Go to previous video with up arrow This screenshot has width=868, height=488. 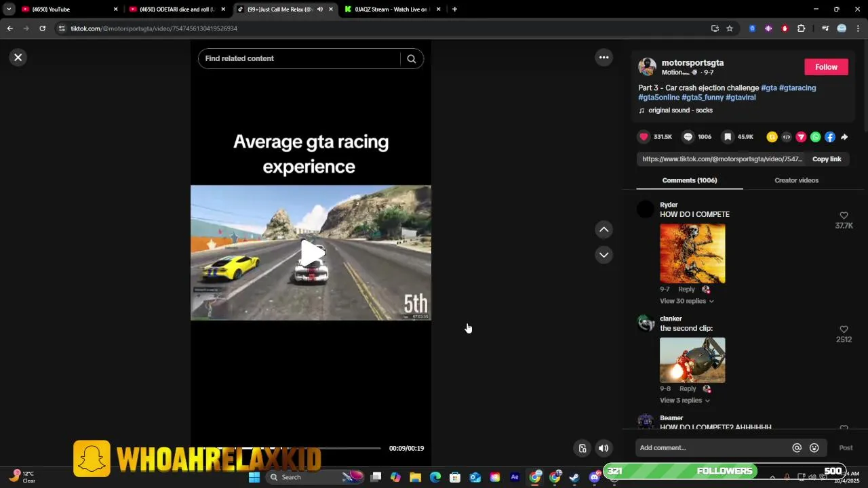[x=604, y=230]
